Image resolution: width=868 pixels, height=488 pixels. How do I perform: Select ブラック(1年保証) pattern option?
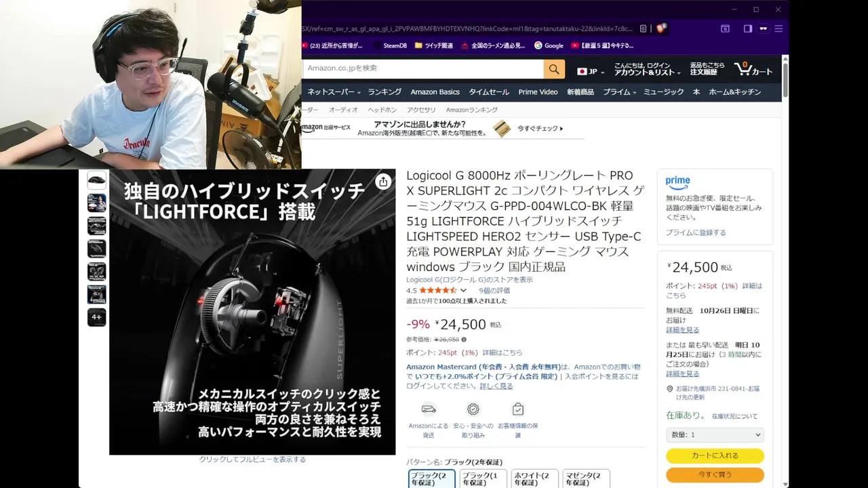[484, 479]
